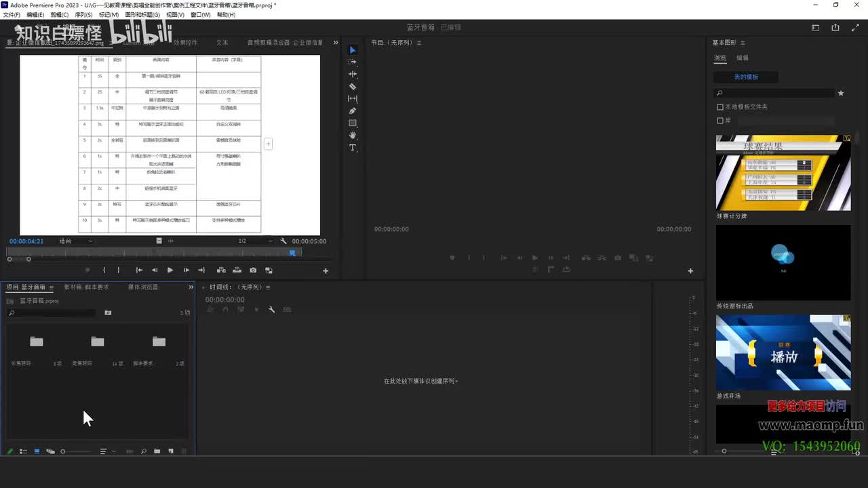Screen dimensions: 868x488
Task: Select the Hand tool
Action: (353, 135)
